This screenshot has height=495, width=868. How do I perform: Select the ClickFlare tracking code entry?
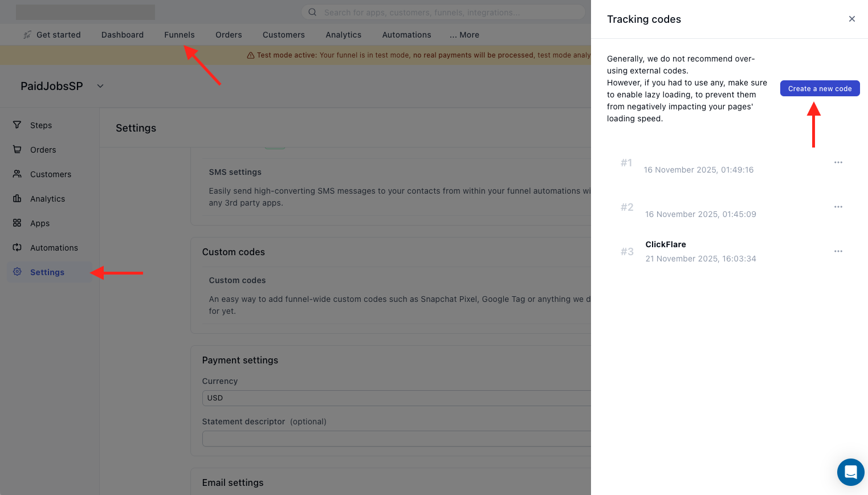click(665, 244)
